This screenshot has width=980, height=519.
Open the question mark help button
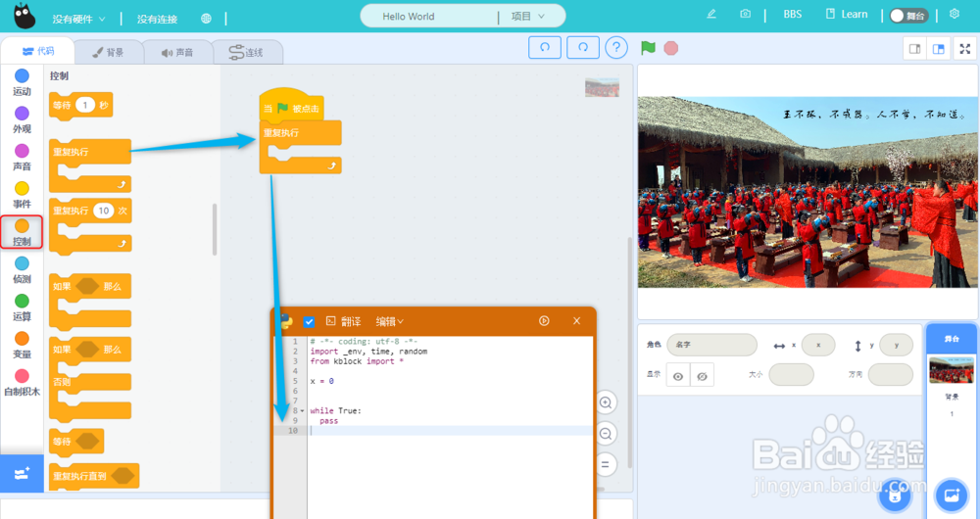coord(616,47)
